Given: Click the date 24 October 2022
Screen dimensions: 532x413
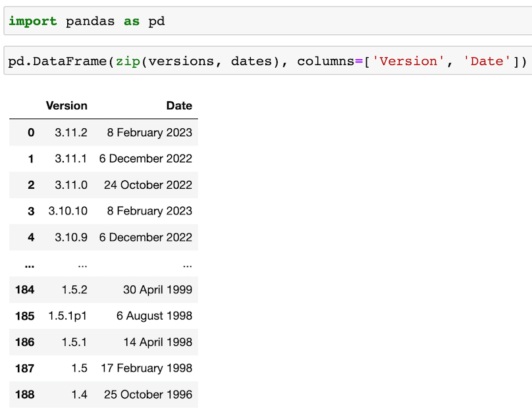Looking at the screenshot, I should point(147,185).
